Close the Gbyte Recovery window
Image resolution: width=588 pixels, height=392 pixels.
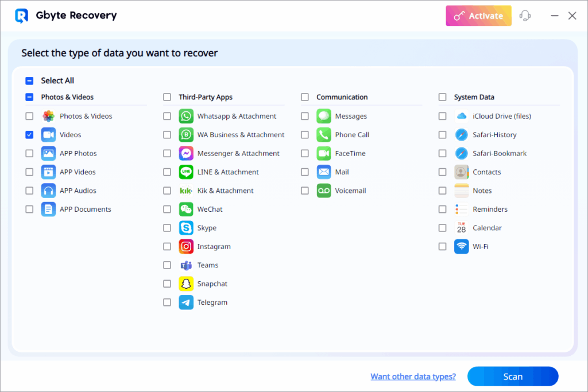pos(572,15)
